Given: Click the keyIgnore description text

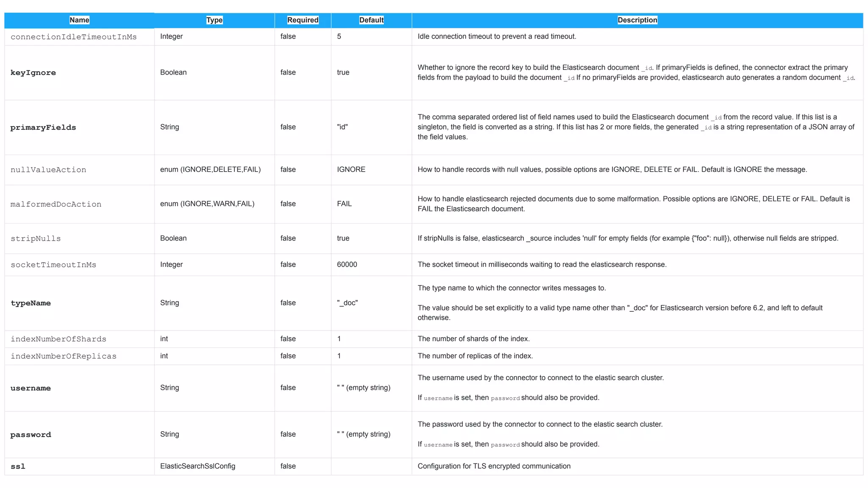Looking at the screenshot, I should coord(636,72).
